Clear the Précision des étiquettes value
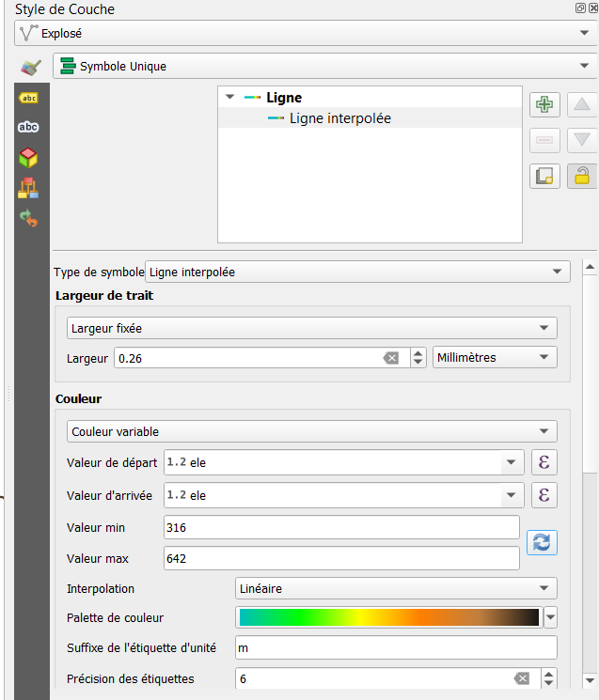Screen dimensions: 599x700 click(x=522, y=679)
